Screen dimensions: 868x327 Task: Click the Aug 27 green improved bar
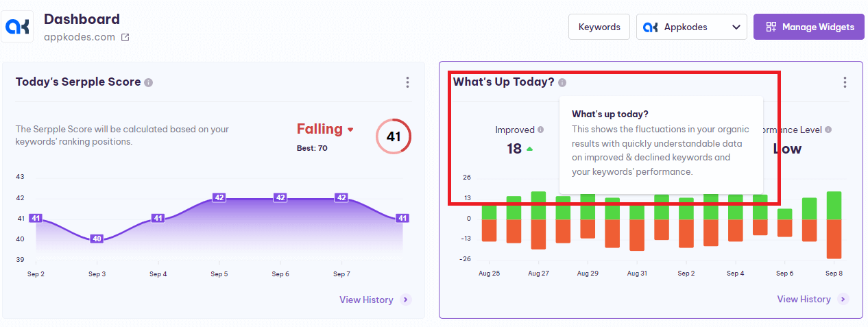click(538, 206)
